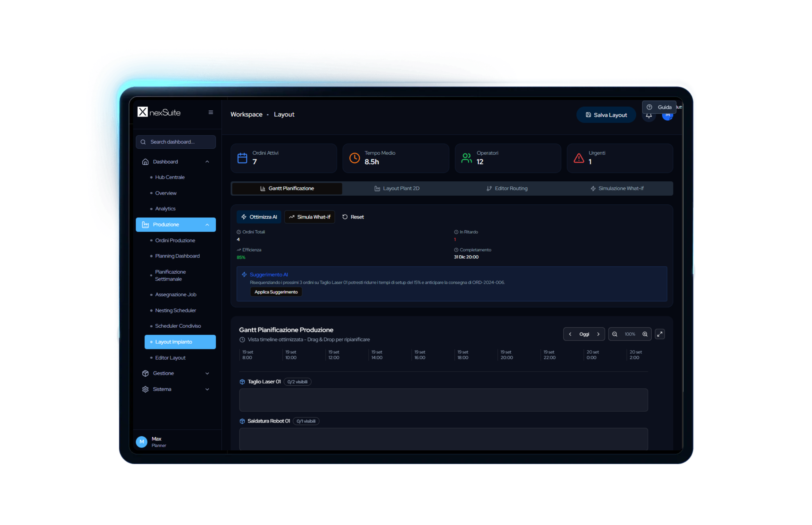Expand Gantt chart to fullscreen
The height and width of the screenshot is (525, 812).
coord(660,334)
